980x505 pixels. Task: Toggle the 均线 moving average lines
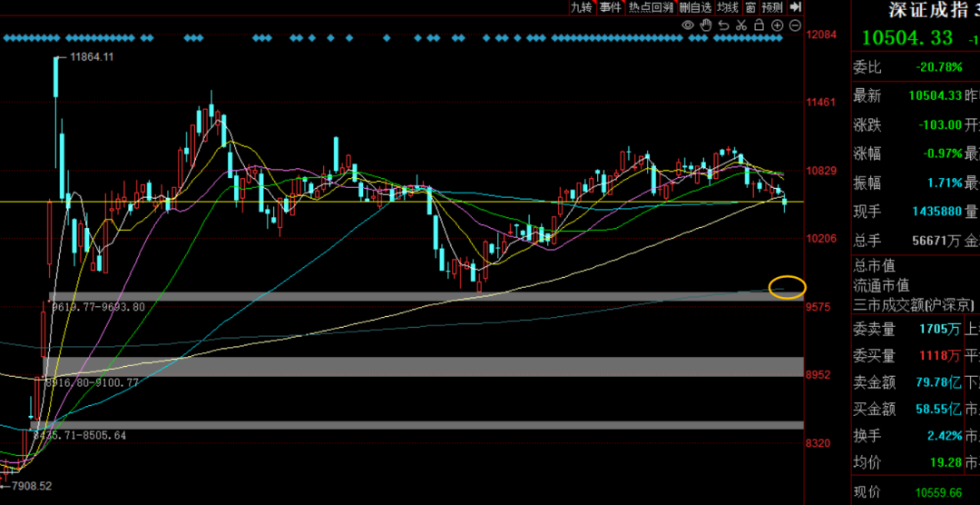click(729, 7)
